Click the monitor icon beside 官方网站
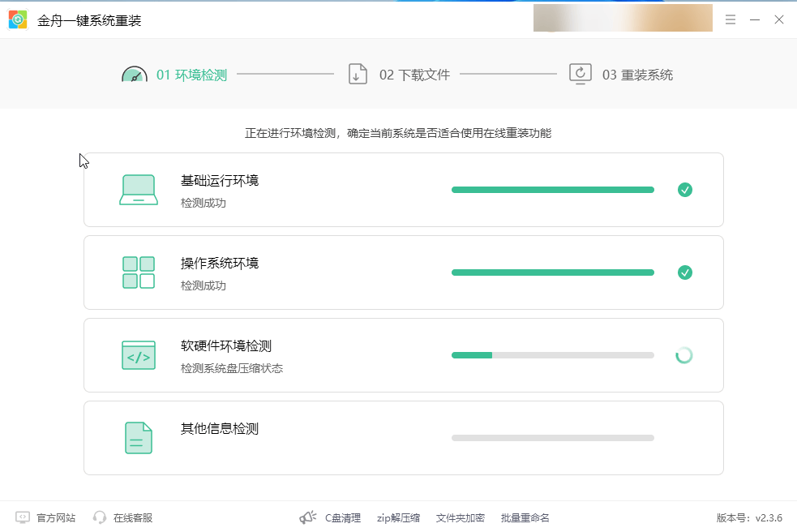 [x=23, y=517]
